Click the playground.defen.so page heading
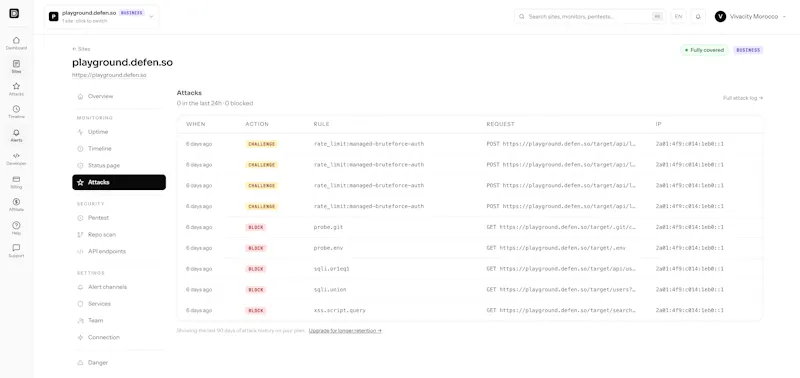Screen dimensions: 800x378 pyautogui.click(x=122, y=63)
